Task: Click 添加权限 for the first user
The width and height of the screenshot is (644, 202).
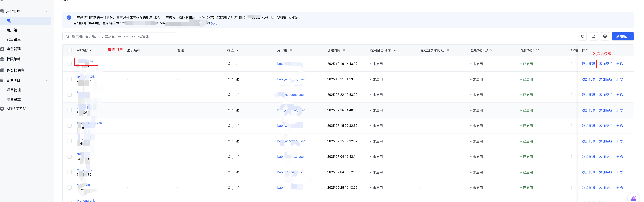Action: [x=588, y=64]
